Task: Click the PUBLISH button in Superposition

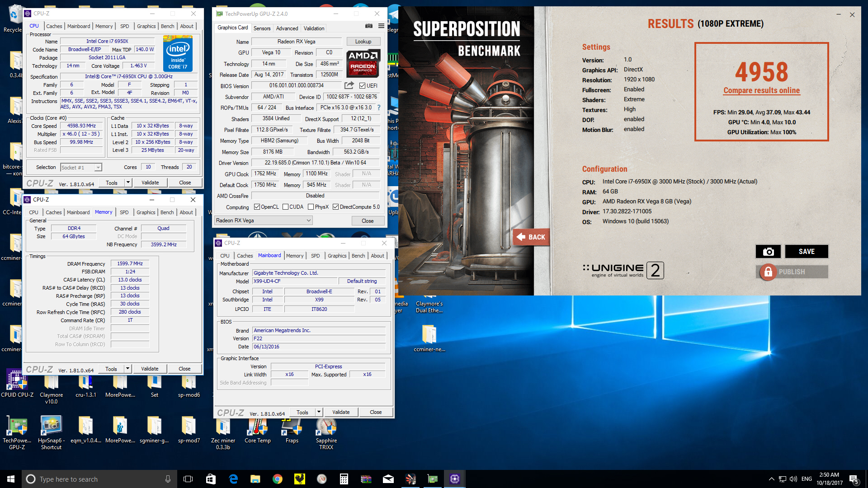Action: point(792,272)
